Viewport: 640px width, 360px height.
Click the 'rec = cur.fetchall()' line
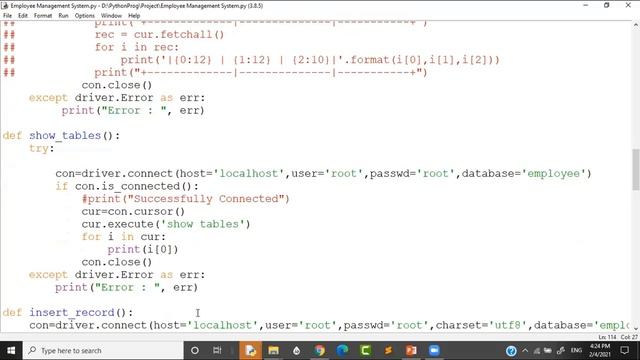(x=160, y=35)
